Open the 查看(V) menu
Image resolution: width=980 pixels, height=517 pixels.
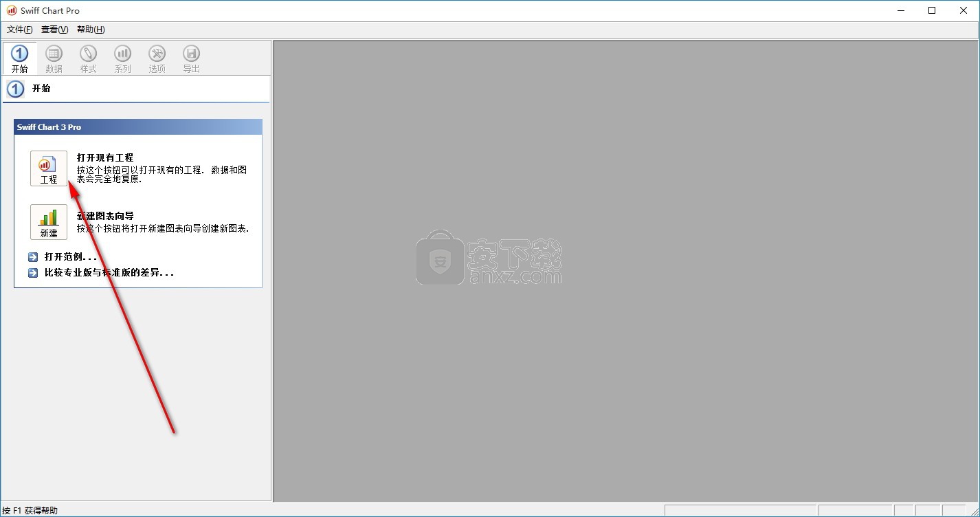pyautogui.click(x=55, y=30)
